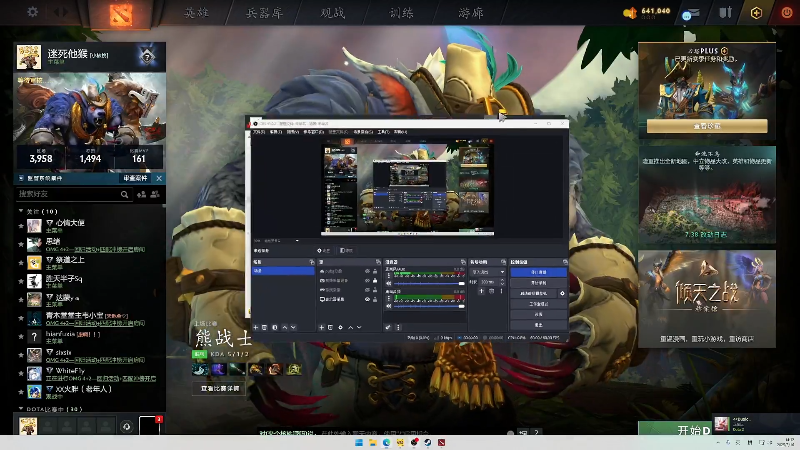Dismiss the review case notification bar
Image resolution: width=800 pixels, height=450 pixels.
pyautogui.click(x=159, y=178)
